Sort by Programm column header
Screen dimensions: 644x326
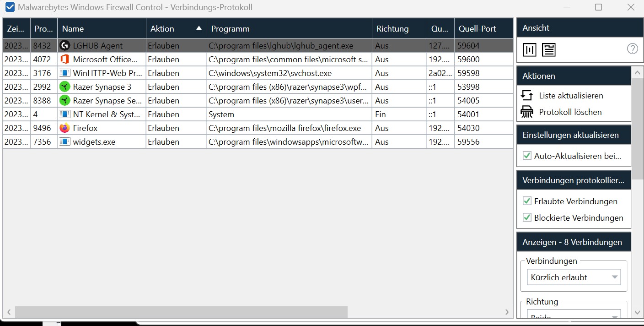click(290, 28)
